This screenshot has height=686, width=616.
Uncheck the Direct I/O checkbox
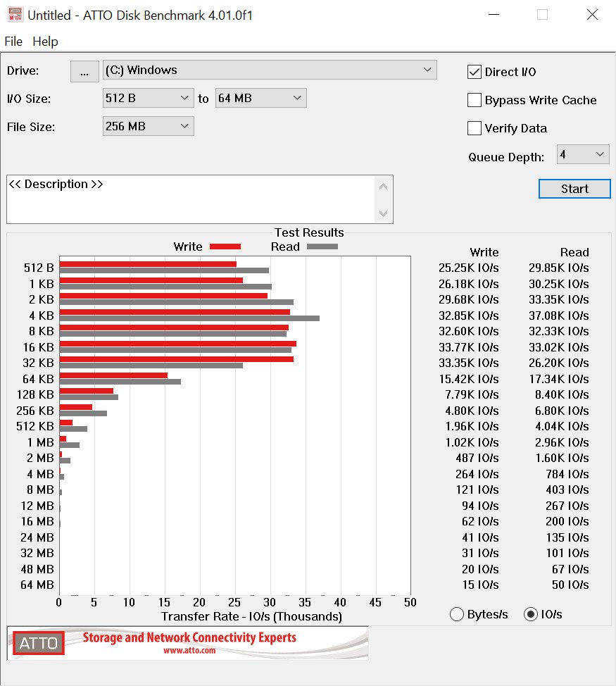tap(474, 72)
